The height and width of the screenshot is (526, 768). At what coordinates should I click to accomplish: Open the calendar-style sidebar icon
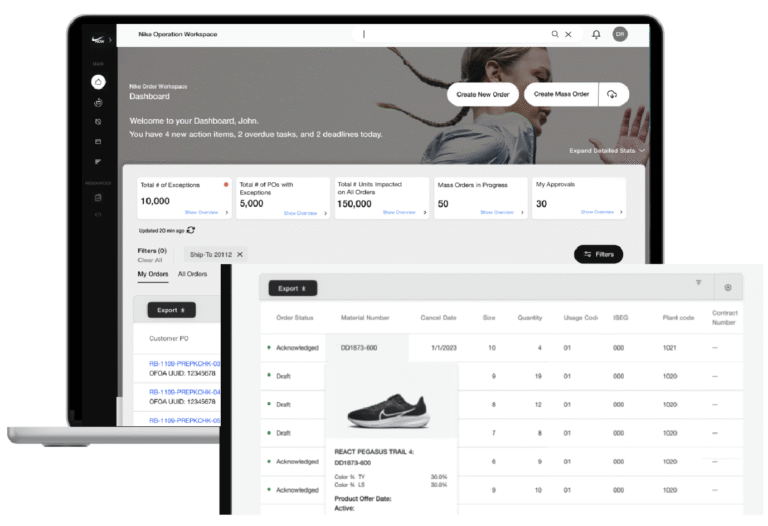tap(98, 142)
